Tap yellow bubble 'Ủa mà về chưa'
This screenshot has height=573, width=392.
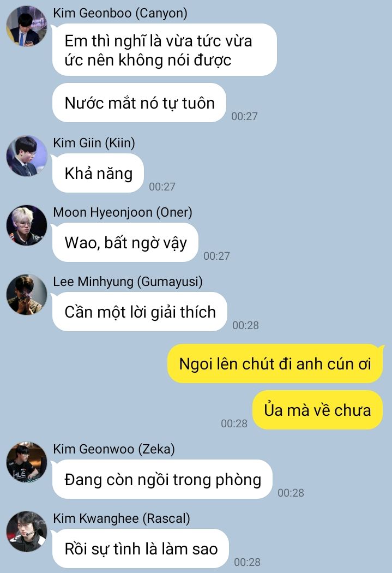[x=317, y=410]
